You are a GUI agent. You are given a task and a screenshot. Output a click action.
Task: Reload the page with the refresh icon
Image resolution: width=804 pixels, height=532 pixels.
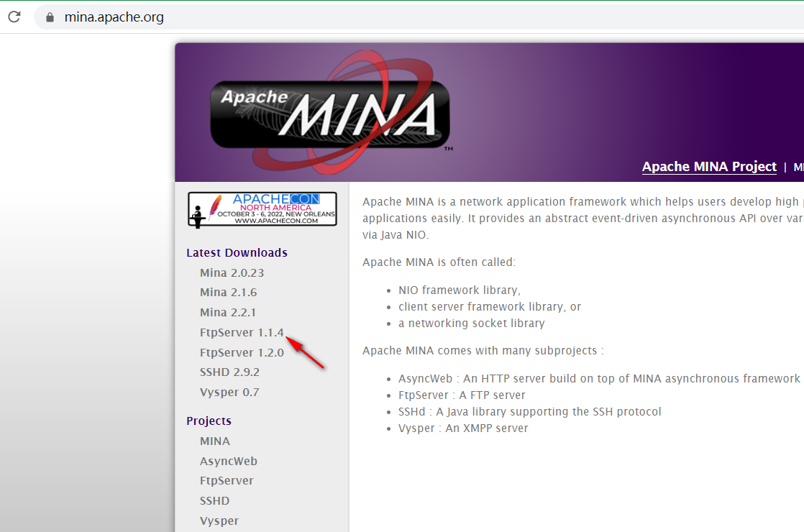coord(14,17)
